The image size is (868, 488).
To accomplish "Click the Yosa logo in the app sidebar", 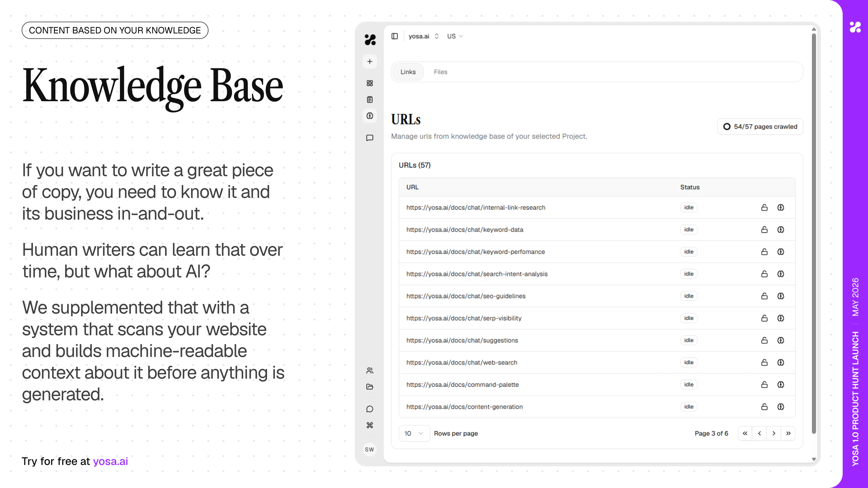I will click(x=370, y=40).
